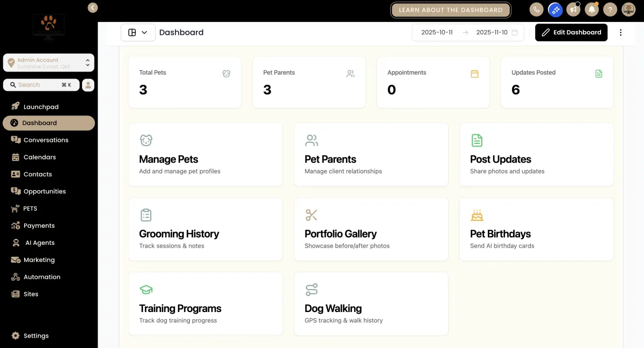Go to Conversations in the sidebar
644x348 pixels.
(x=46, y=140)
